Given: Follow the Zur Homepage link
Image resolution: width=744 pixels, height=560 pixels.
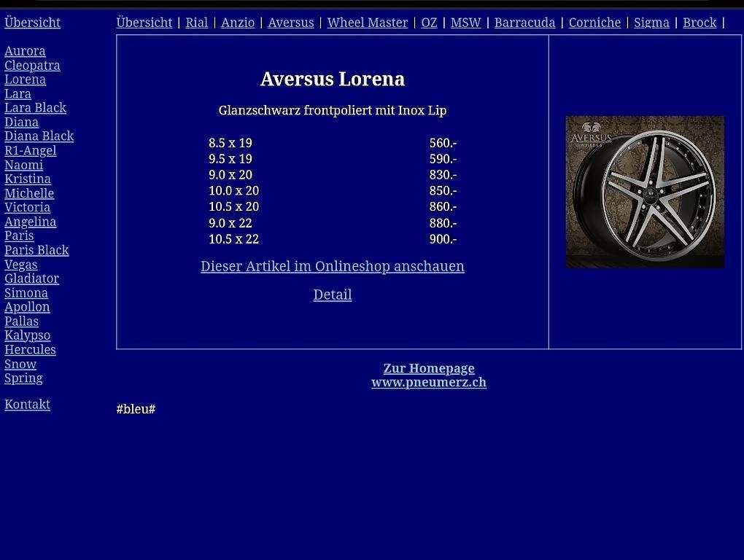Looking at the screenshot, I should tap(428, 368).
